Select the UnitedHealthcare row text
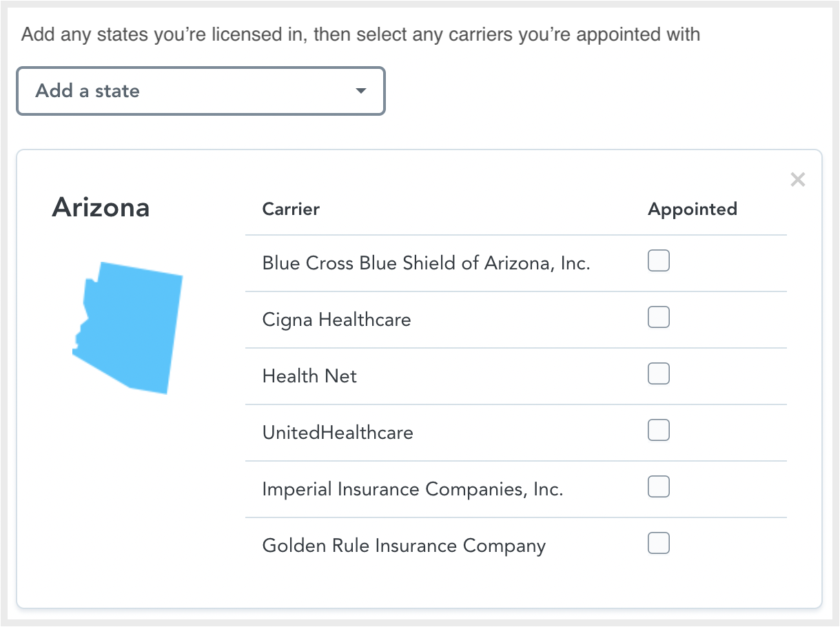 point(337,432)
